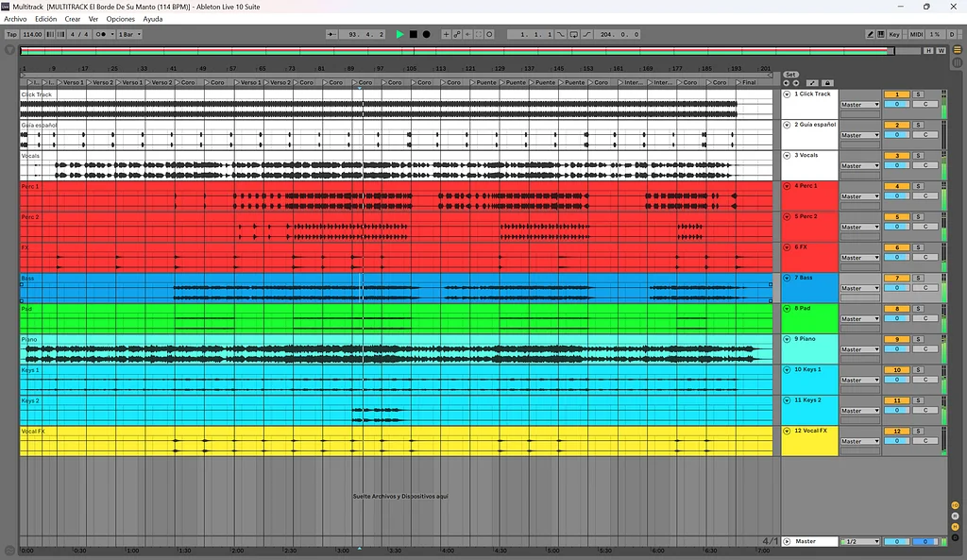Viewport: 967px width, 560px height.
Task: Toggle track activator 1 for Click Track
Action: (897, 94)
